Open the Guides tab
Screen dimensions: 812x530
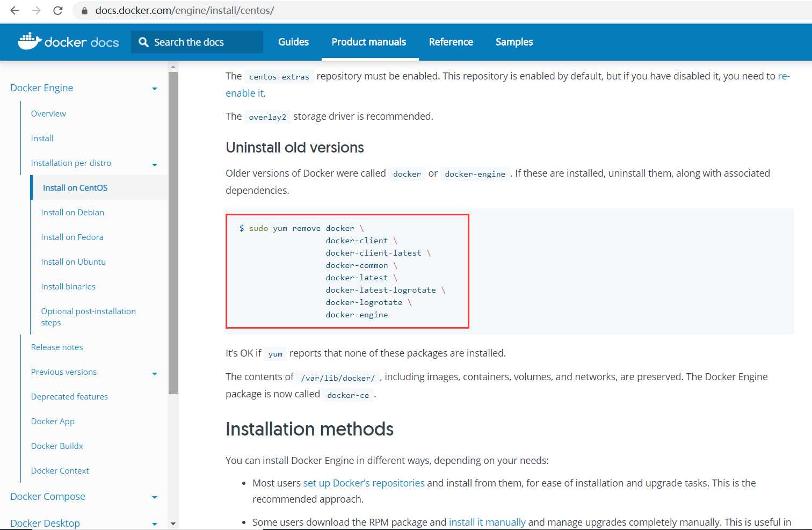[x=293, y=42]
